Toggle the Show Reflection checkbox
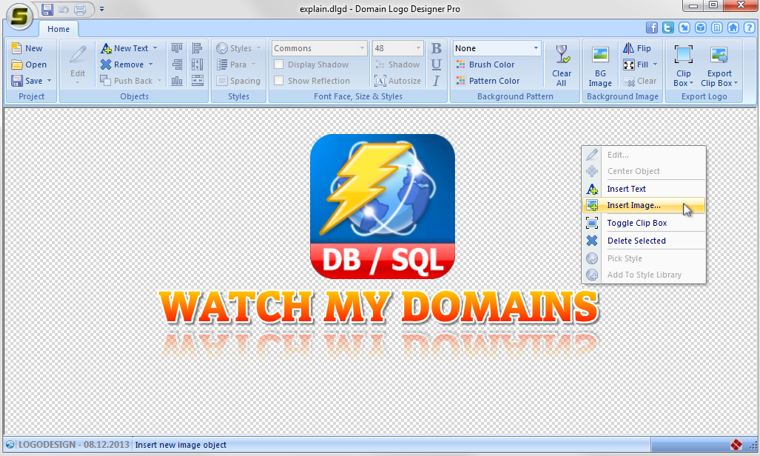The width and height of the screenshot is (760, 456). [279, 80]
